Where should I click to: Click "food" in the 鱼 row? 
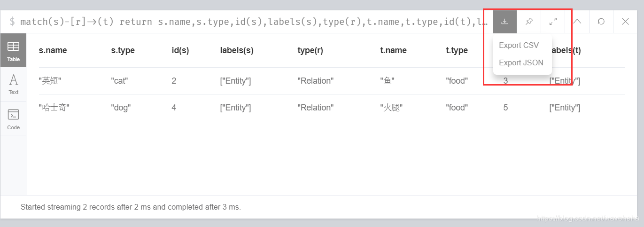click(457, 81)
